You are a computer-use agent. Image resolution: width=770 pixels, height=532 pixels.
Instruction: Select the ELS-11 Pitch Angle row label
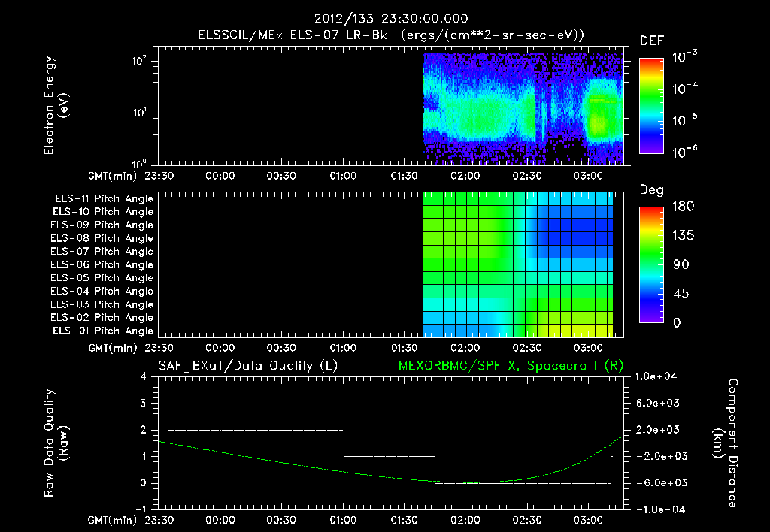[x=104, y=199]
